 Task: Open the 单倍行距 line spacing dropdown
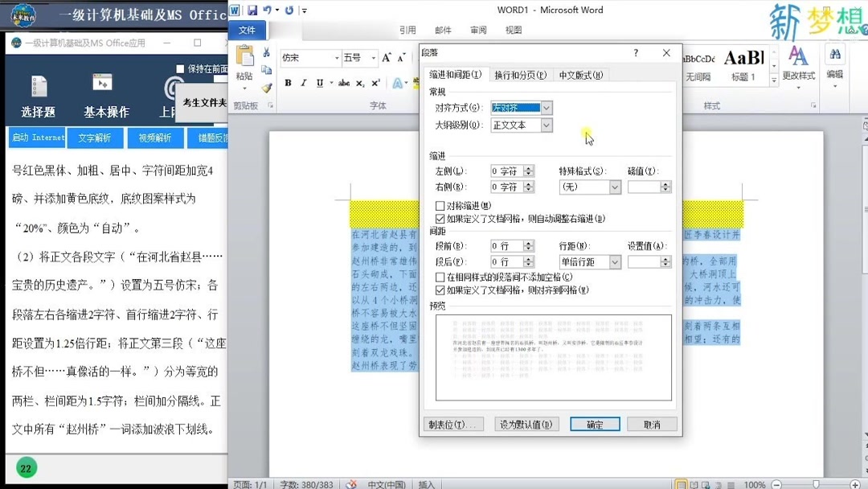[x=615, y=262]
